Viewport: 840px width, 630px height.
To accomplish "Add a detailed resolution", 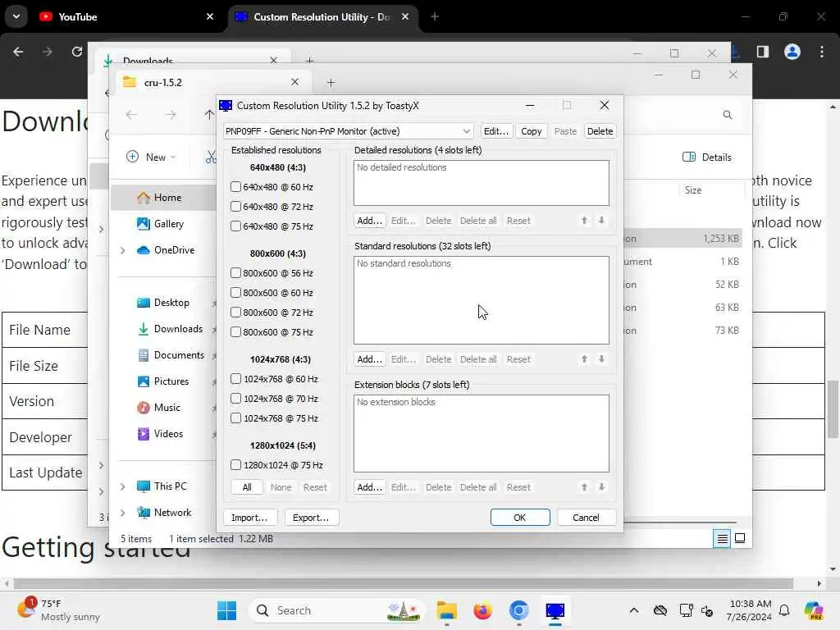I will (370, 221).
